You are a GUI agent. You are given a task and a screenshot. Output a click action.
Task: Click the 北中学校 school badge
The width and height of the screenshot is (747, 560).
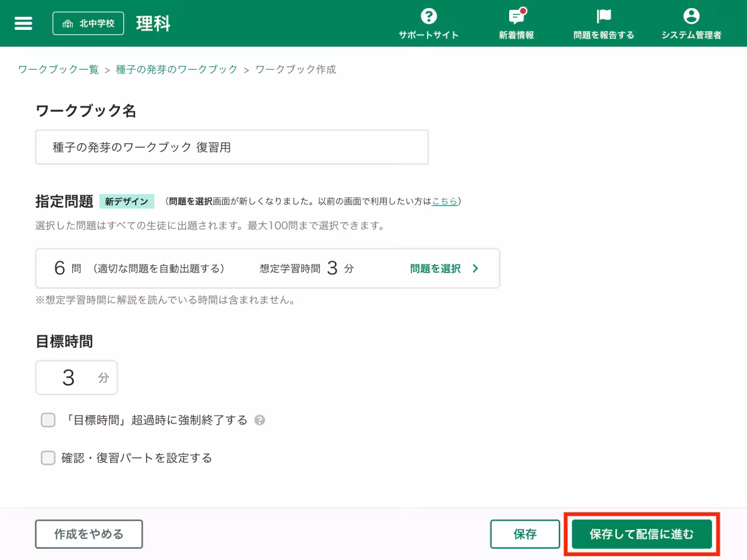click(88, 23)
